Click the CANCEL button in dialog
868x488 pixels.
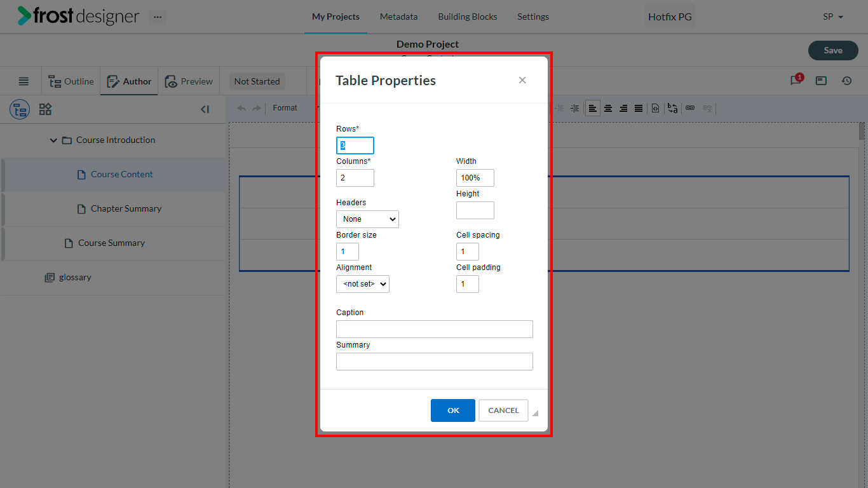503,410
